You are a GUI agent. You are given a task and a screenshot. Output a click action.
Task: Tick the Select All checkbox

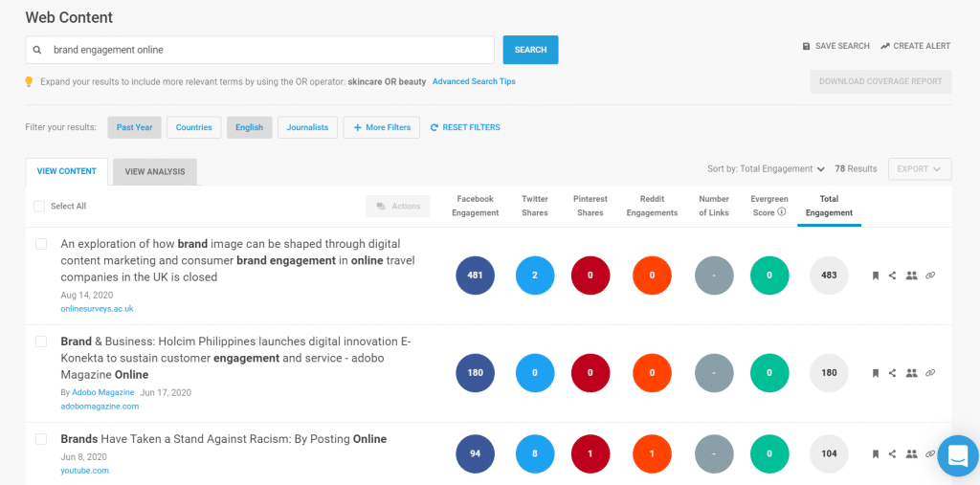[39, 207]
